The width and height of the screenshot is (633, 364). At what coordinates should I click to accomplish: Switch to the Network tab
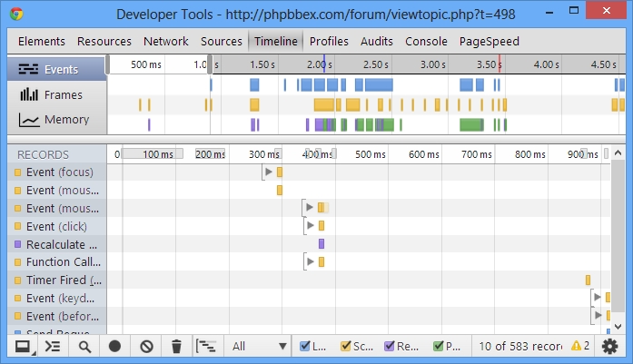point(166,41)
